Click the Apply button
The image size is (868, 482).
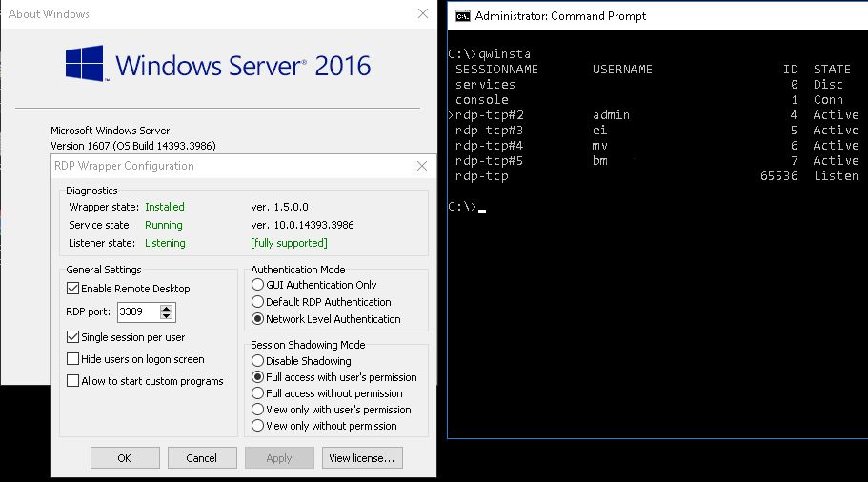click(x=279, y=457)
